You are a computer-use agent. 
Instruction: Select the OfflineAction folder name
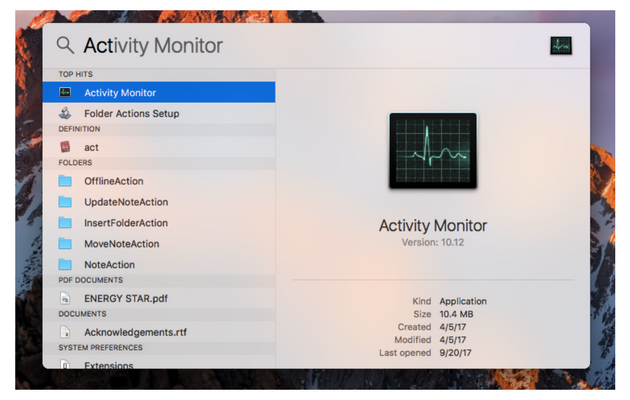click(x=114, y=181)
